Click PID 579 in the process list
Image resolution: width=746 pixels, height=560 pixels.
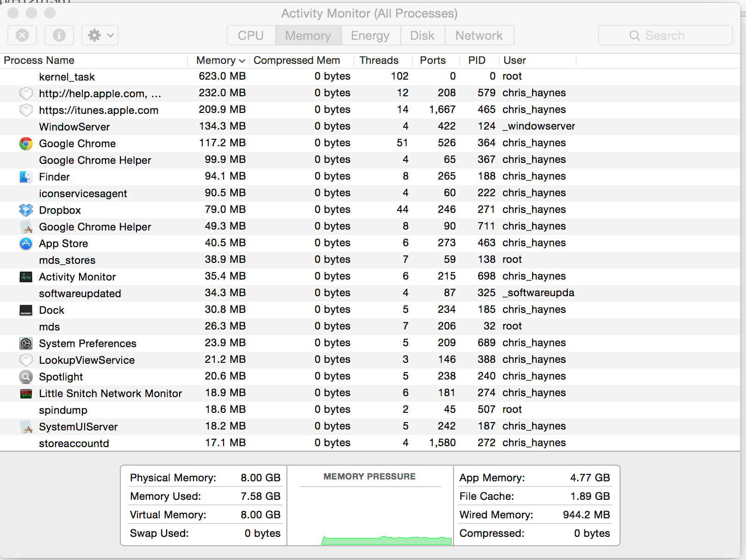tap(486, 93)
